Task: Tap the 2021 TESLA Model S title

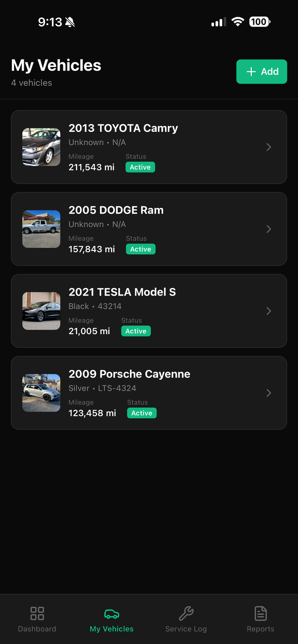Action: pyautogui.click(x=122, y=292)
